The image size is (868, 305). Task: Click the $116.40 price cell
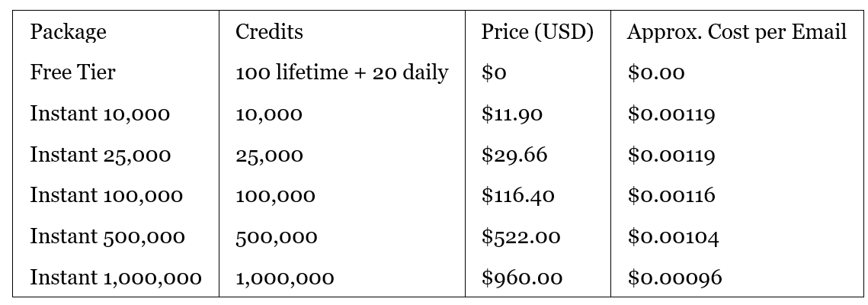point(518,195)
